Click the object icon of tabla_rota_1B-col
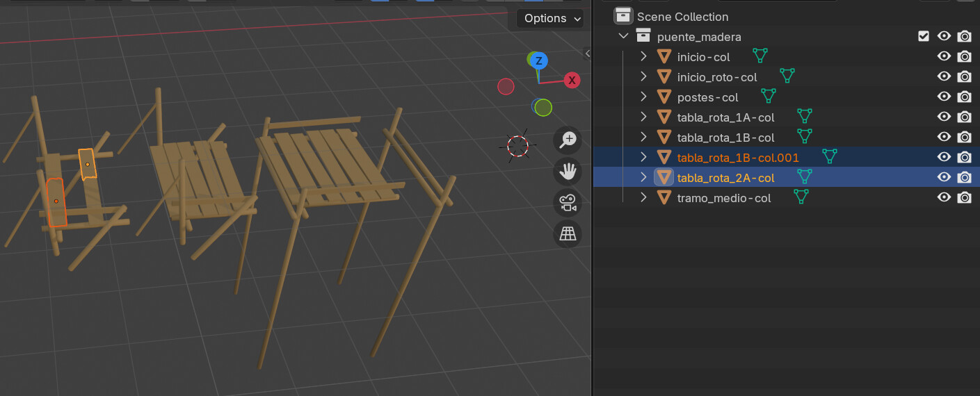Viewport: 980px width, 396px height. click(664, 138)
